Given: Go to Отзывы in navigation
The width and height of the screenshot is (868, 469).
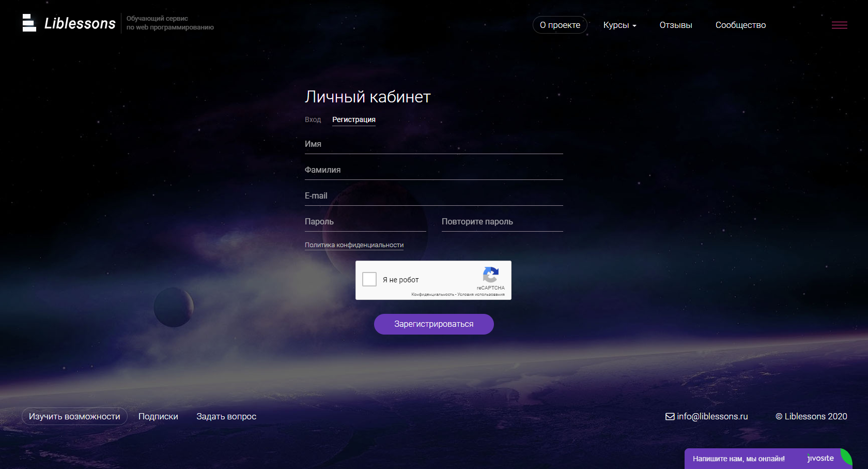Looking at the screenshot, I should pyautogui.click(x=676, y=25).
